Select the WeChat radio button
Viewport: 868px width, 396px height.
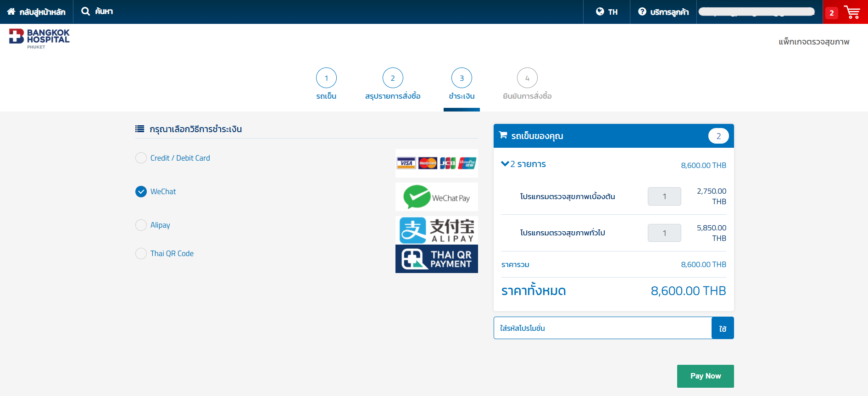pos(141,191)
